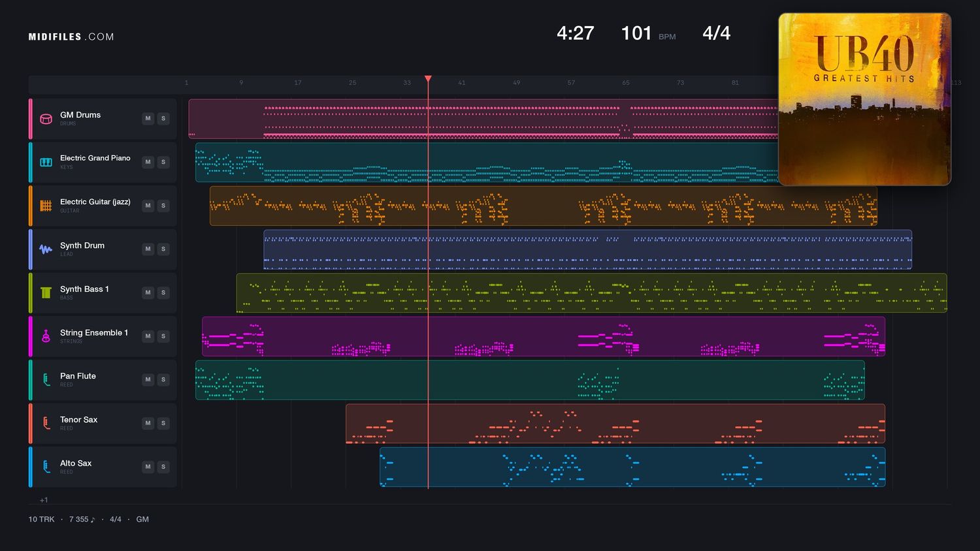Viewport: 980px width, 551px height.
Task: Click the 101 BPM tempo value
Action: (636, 33)
